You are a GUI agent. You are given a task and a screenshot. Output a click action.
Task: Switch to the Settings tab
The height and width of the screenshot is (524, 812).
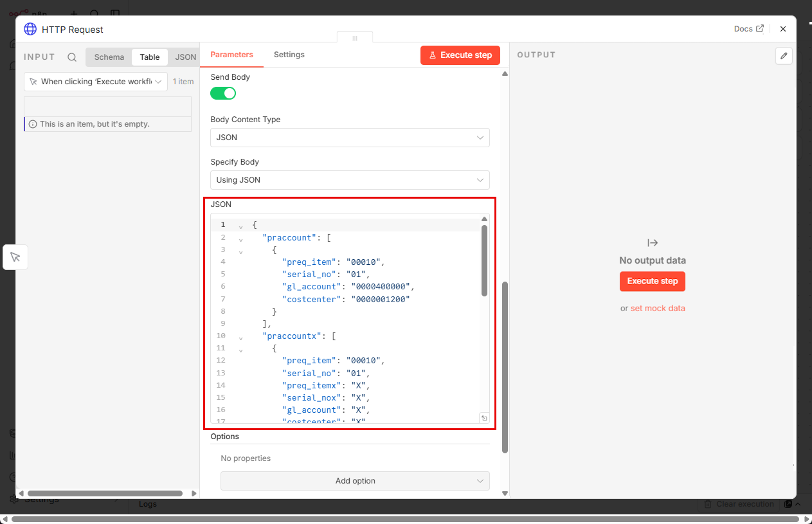coord(289,55)
